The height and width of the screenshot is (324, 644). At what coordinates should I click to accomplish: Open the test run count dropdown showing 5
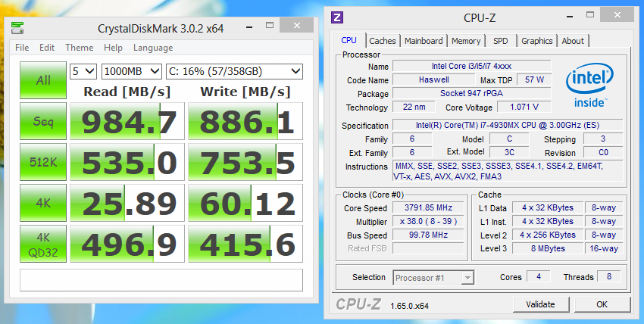83,71
